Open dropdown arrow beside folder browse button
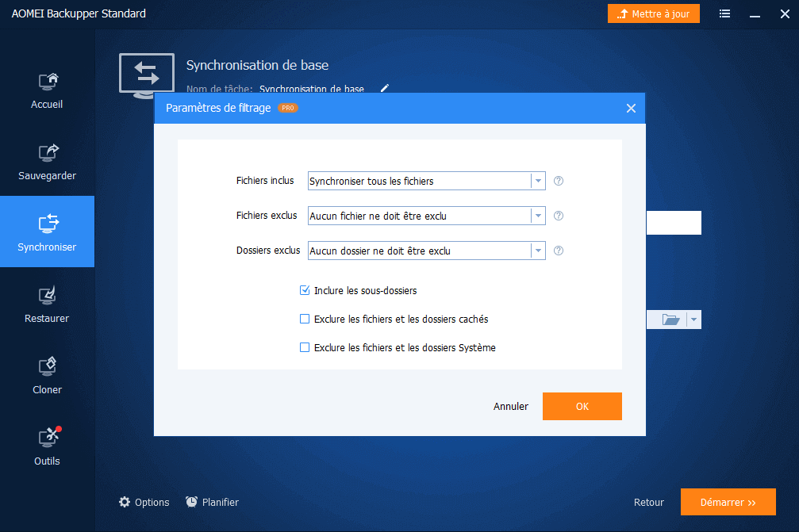Image resolution: width=799 pixels, height=532 pixels. click(693, 320)
